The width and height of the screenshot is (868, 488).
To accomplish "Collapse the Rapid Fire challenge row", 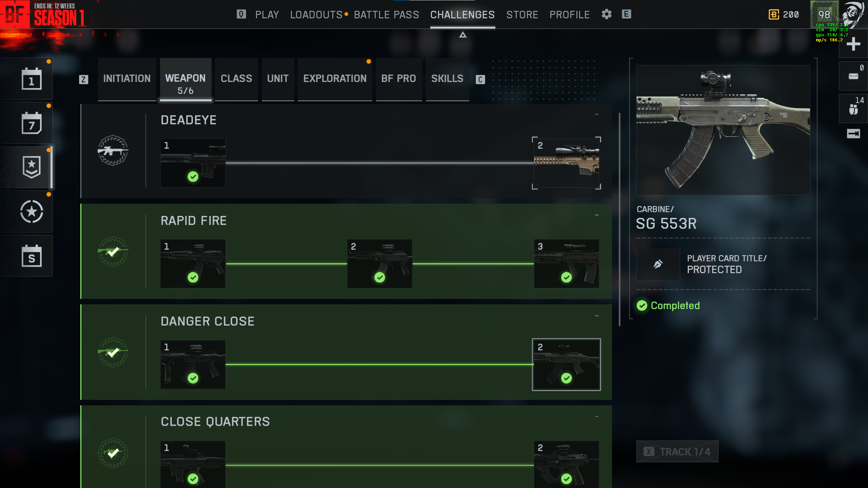I will [596, 215].
